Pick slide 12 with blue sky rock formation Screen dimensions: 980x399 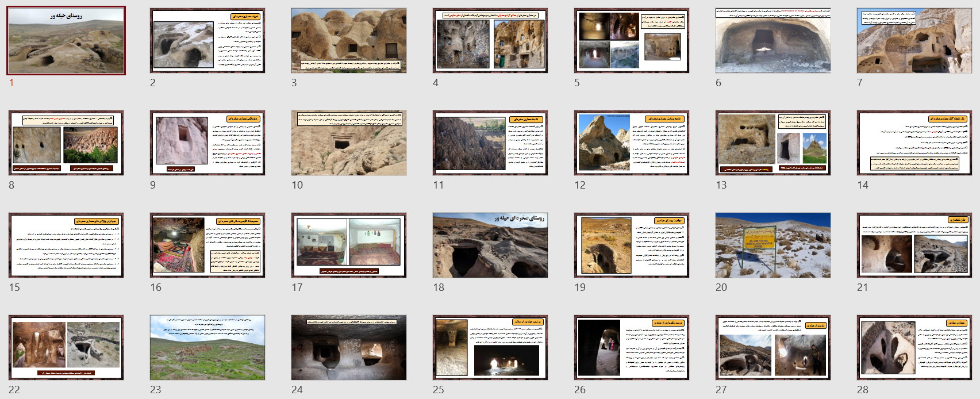(x=632, y=143)
